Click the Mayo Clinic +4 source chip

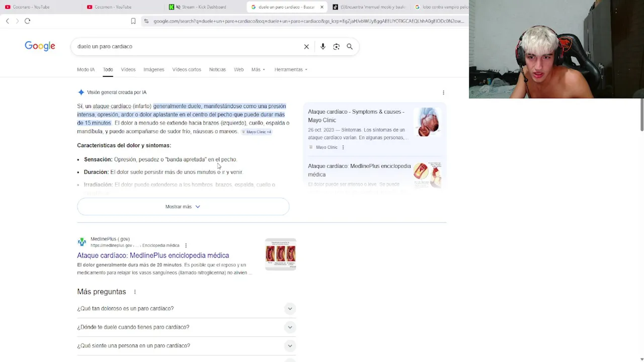pyautogui.click(x=257, y=132)
